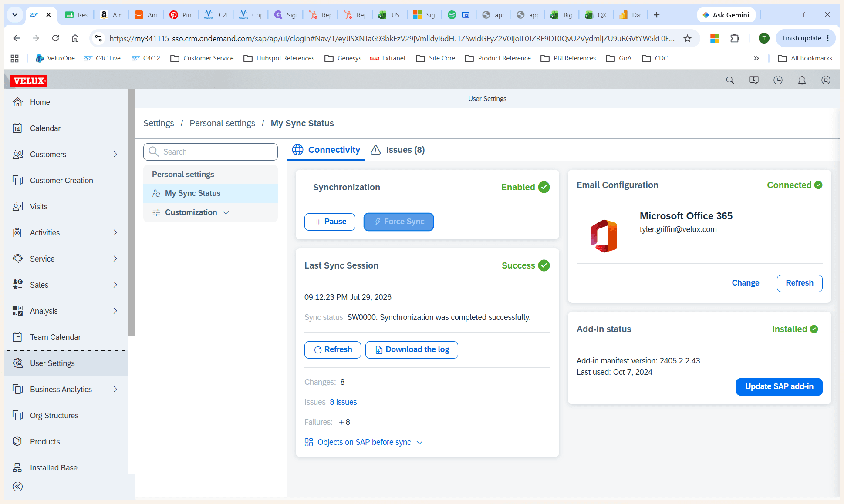Bookmark this page with the star icon
The height and width of the screenshot is (504, 844).
click(687, 39)
